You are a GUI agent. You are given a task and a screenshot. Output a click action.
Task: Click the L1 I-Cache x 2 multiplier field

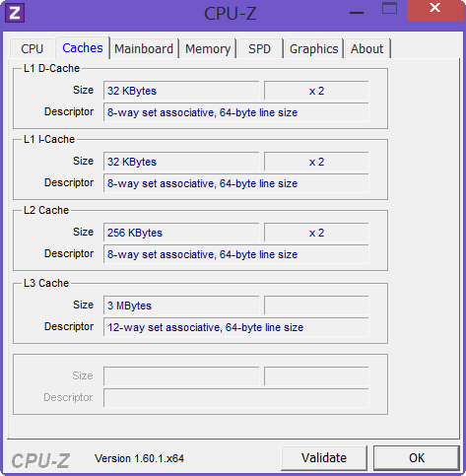click(316, 162)
